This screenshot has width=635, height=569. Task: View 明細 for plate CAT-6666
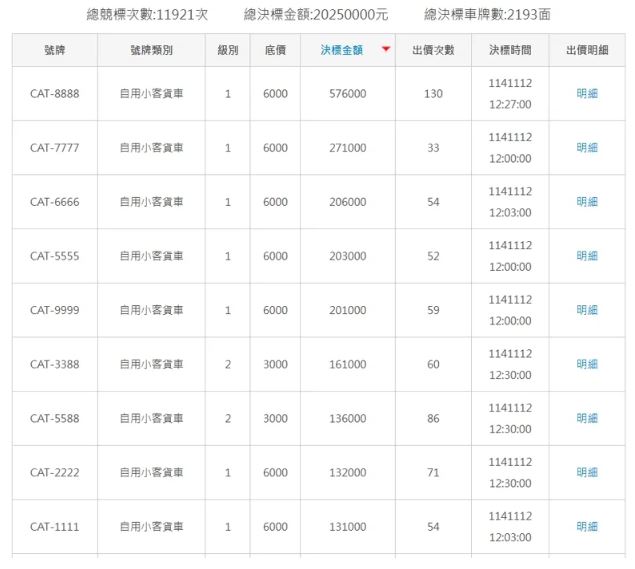[587, 202]
